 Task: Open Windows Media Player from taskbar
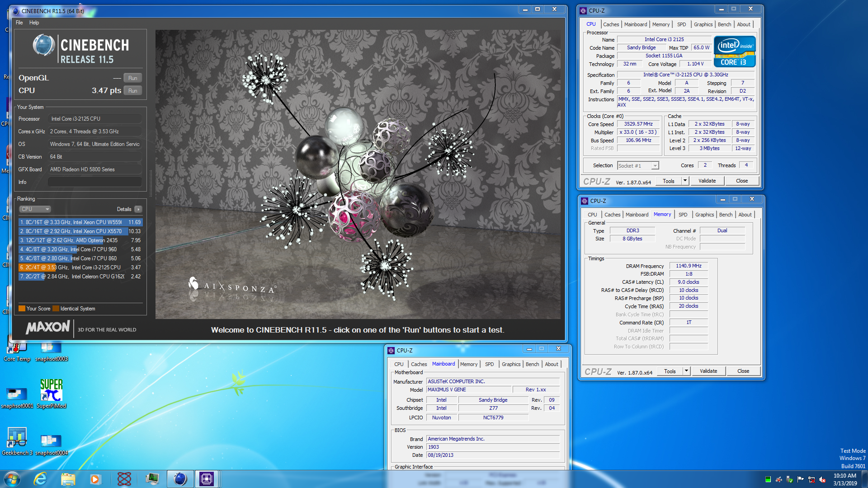point(95,479)
